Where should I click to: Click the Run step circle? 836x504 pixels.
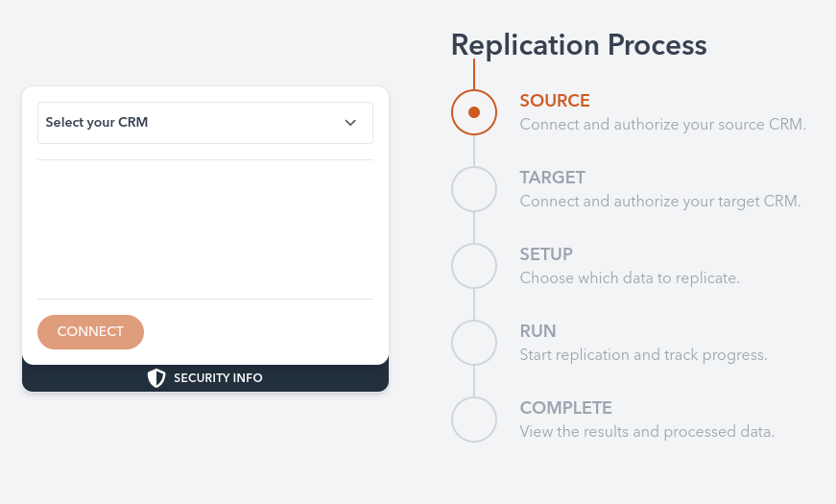(474, 343)
